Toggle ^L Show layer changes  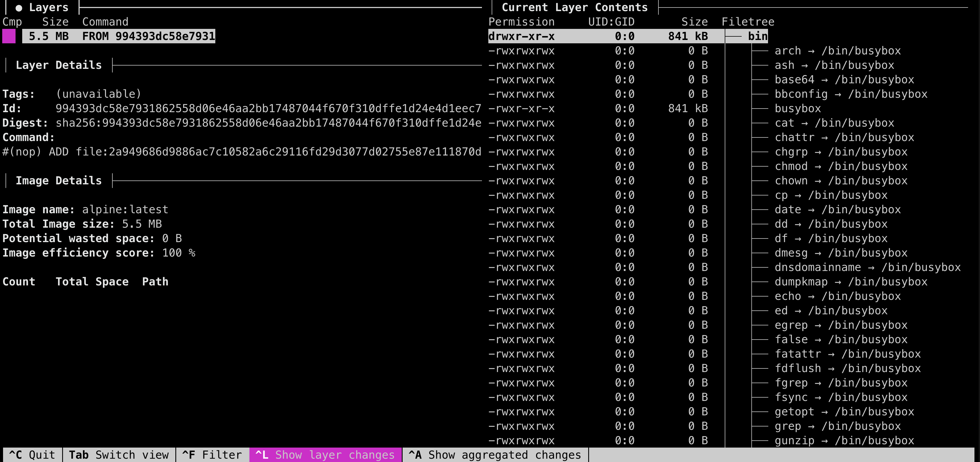pyautogui.click(x=325, y=455)
